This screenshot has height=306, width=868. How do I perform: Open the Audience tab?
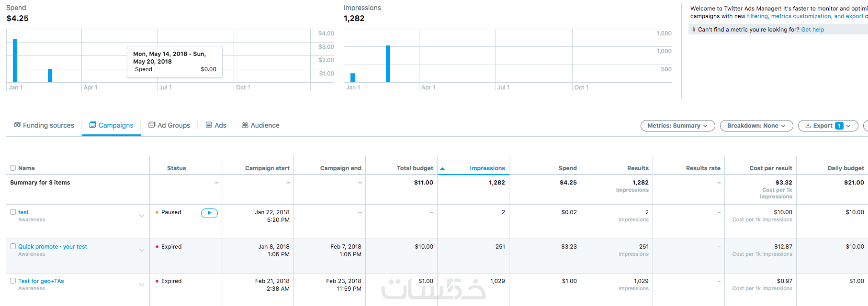point(260,125)
